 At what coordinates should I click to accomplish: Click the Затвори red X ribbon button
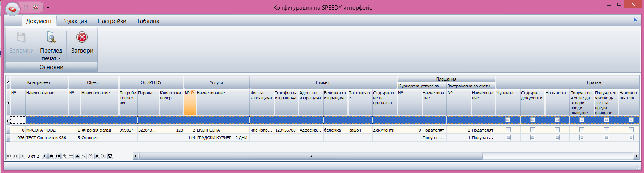82,43
